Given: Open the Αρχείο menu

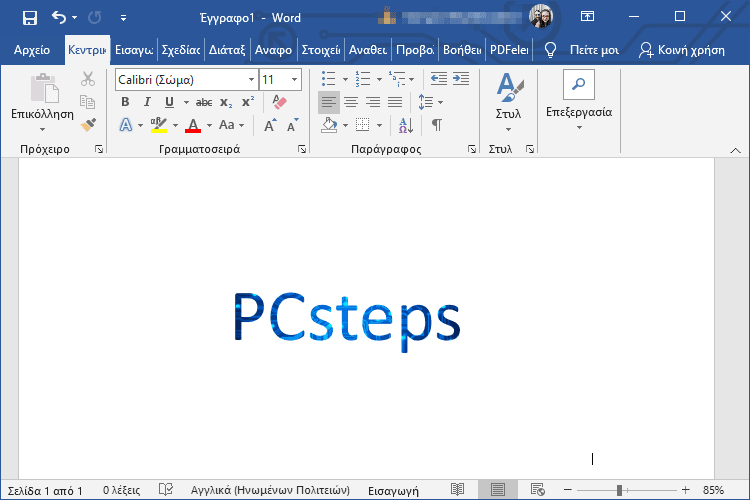Looking at the screenshot, I should tap(32, 50).
